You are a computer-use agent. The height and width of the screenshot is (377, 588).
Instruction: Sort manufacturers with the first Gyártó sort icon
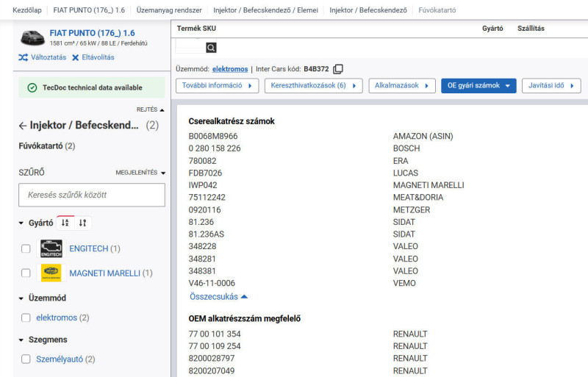tap(65, 223)
